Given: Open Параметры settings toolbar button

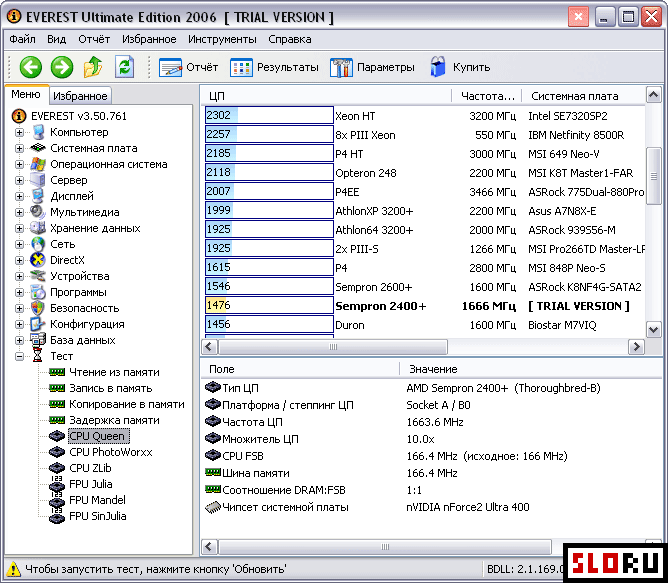Looking at the screenshot, I should [x=372, y=67].
